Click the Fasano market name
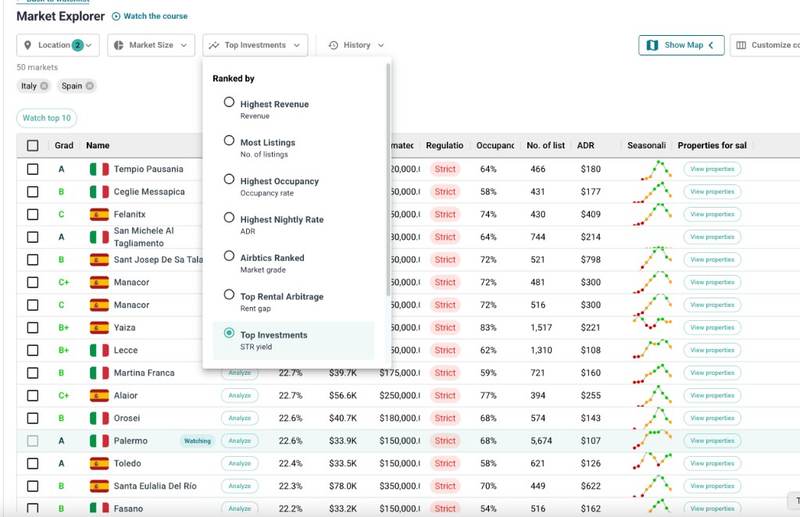 tap(128, 508)
